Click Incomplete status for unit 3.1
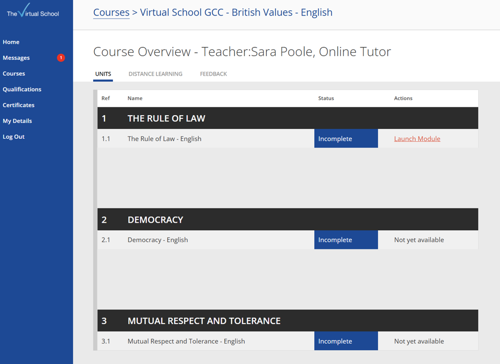This screenshot has width=500, height=364. 346,341
